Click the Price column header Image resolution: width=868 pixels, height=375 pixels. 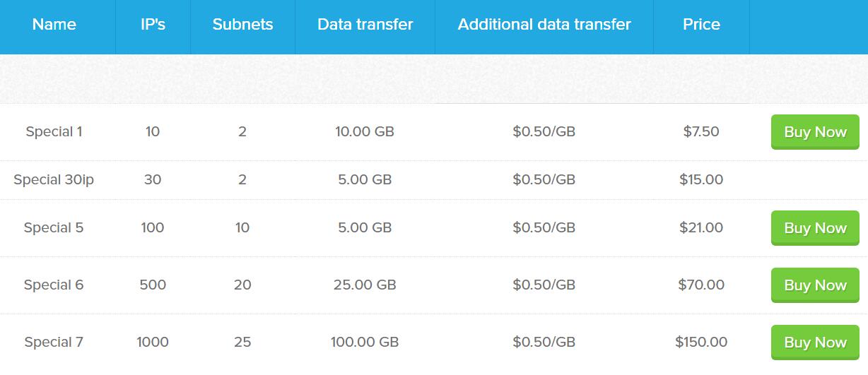(x=701, y=24)
